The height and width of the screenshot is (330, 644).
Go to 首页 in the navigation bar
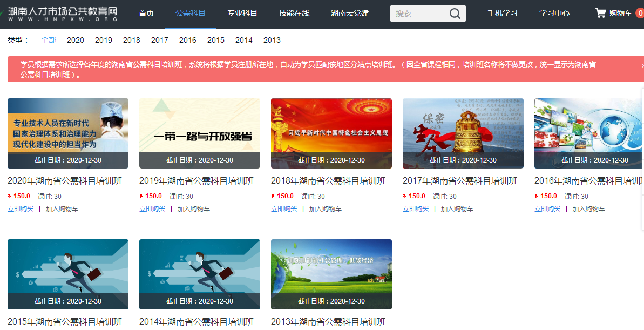click(x=146, y=14)
